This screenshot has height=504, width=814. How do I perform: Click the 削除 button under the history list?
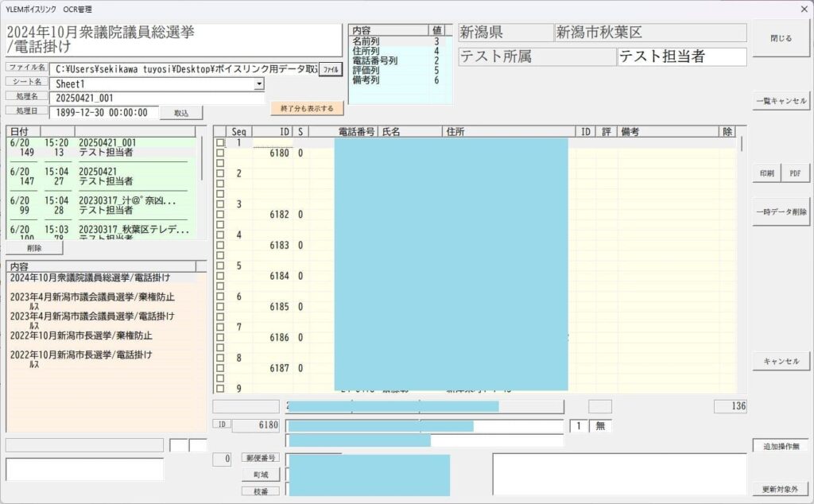[34, 248]
